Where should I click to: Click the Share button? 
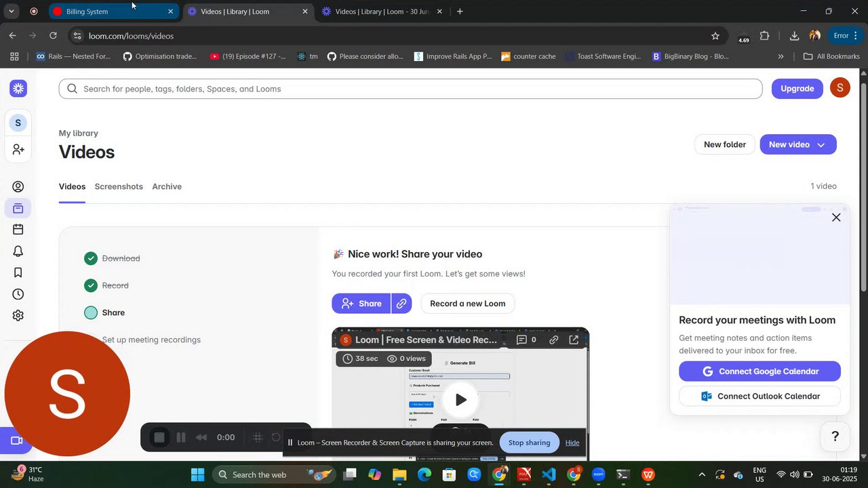tap(361, 304)
